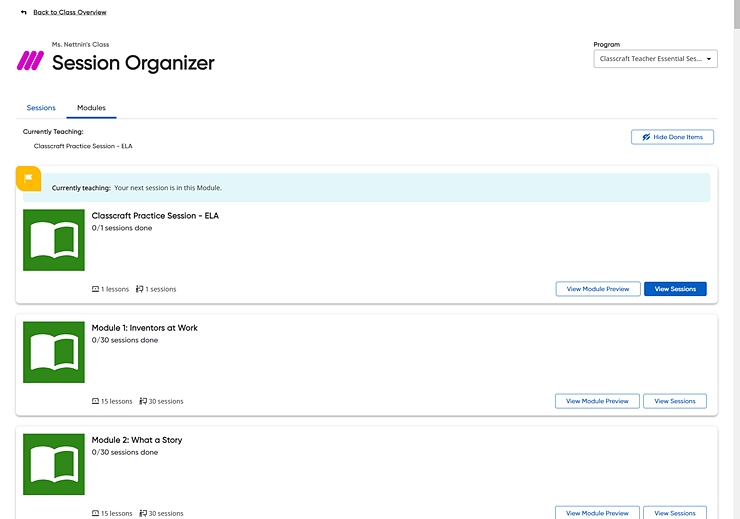This screenshot has width=740, height=519.
Task: Select the Modules tab
Action: [92, 108]
